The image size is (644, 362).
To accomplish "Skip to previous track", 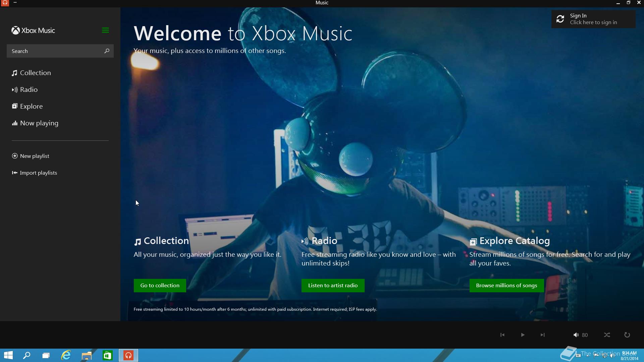I will pyautogui.click(x=502, y=335).
